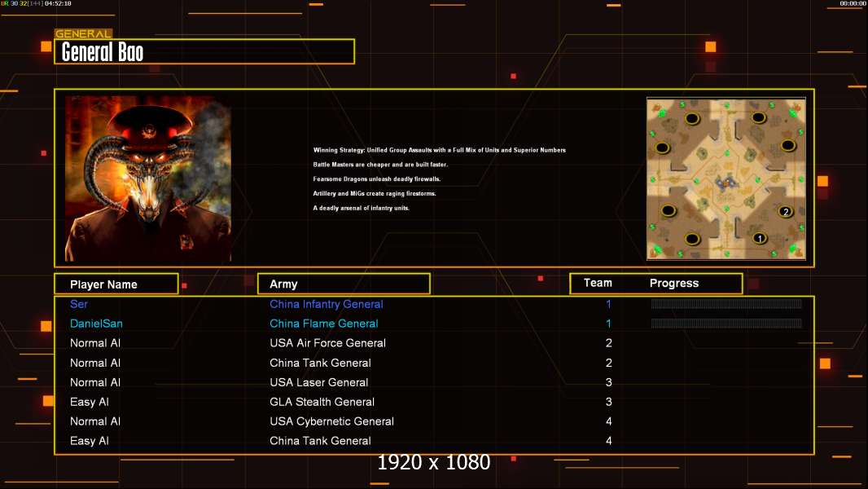
Task: Click the GENERAL label above the name
Action: coord(83,34)
